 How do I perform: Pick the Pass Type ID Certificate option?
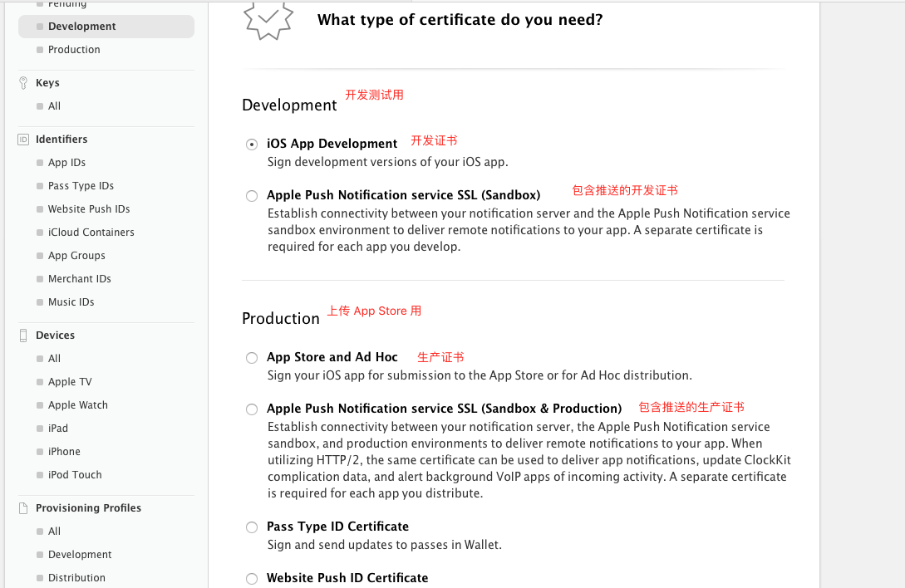[252, 527]
